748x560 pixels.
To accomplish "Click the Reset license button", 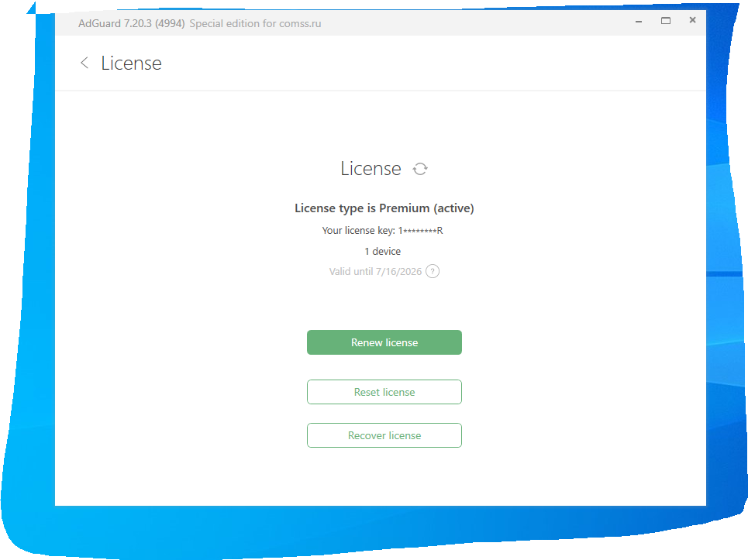I will tap(384, 392).
